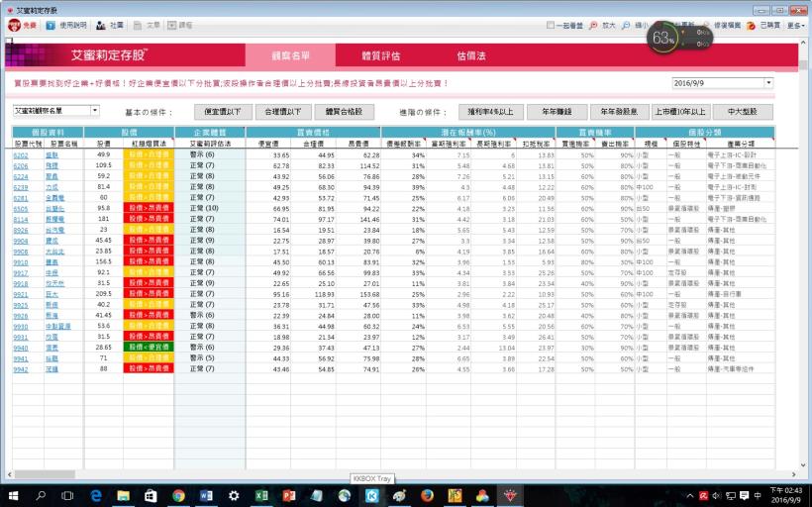Open the 更多 dropdown in toolbar
Screen dimensions: 812x507
tap(795, 25)
